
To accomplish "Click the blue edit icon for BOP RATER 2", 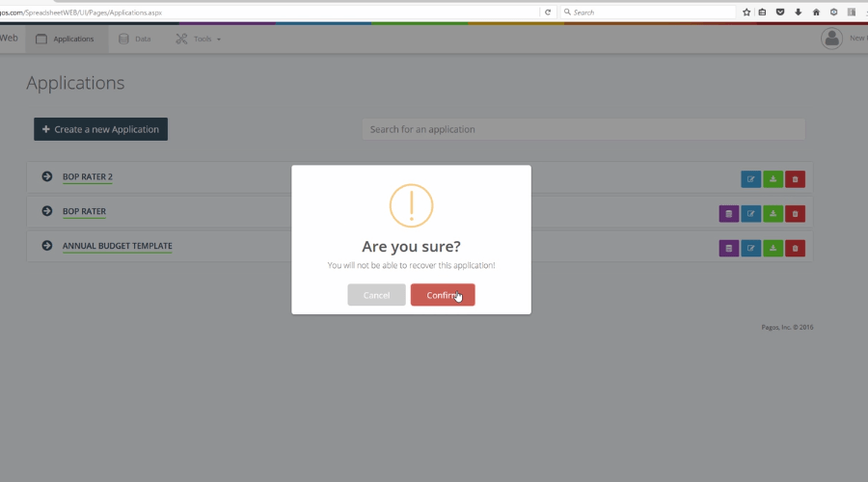I will click(x=750, y=179).
